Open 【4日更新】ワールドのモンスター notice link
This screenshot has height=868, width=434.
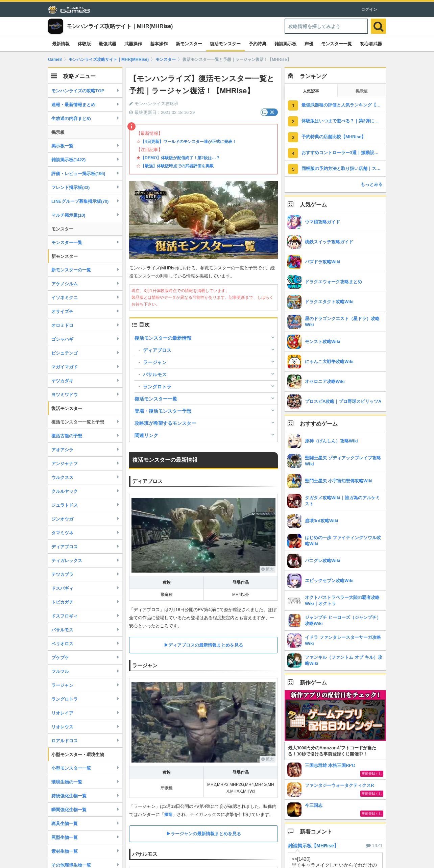pos(189,142)
